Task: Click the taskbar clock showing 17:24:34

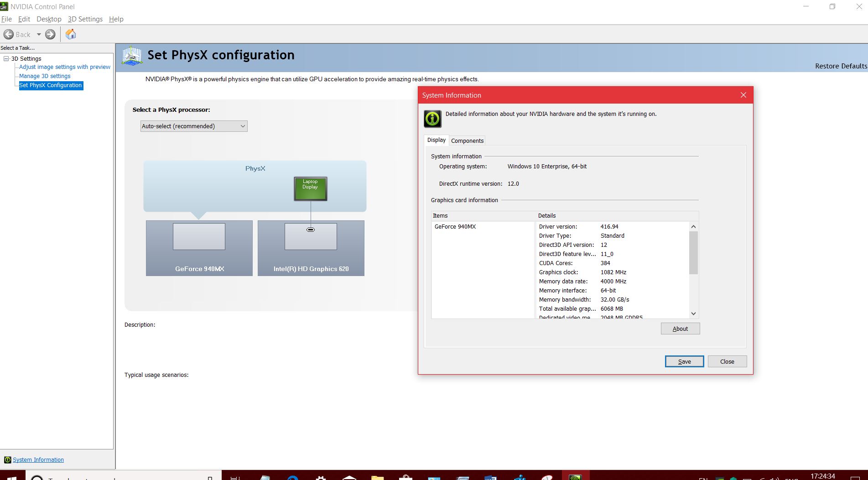Action: (823, 476)
